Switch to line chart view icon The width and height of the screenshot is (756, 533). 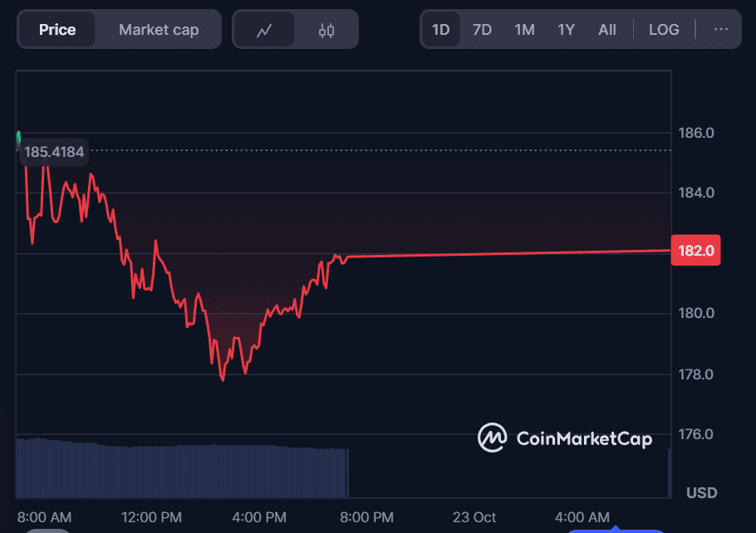tap(264, 30)
